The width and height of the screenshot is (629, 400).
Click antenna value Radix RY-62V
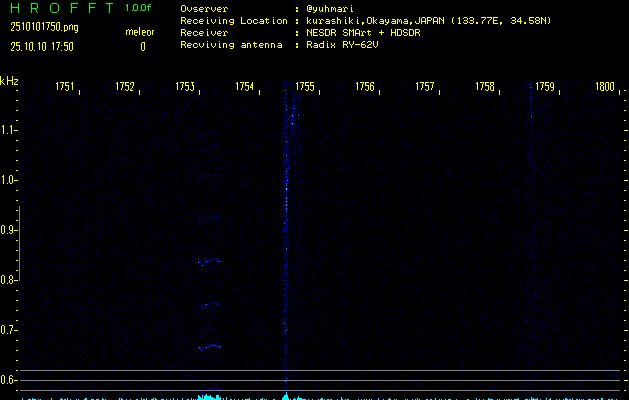click(342, 45)
